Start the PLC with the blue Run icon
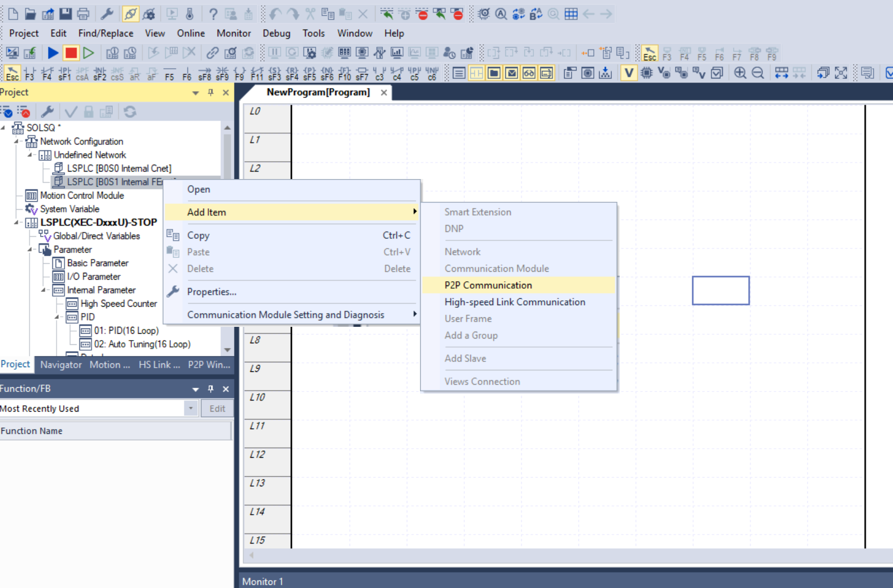The height and width of the screenshot is (588, 893). pos(52,52)
